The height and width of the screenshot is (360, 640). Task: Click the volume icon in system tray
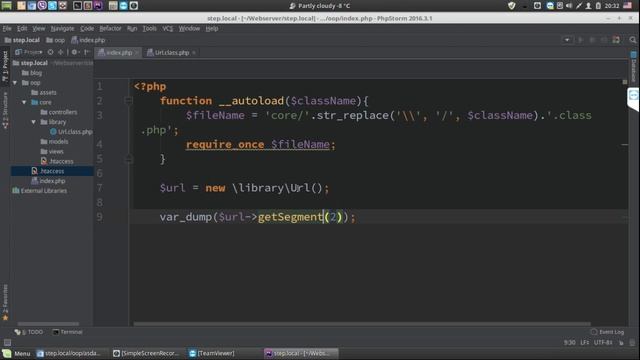[x=569, y=6]
